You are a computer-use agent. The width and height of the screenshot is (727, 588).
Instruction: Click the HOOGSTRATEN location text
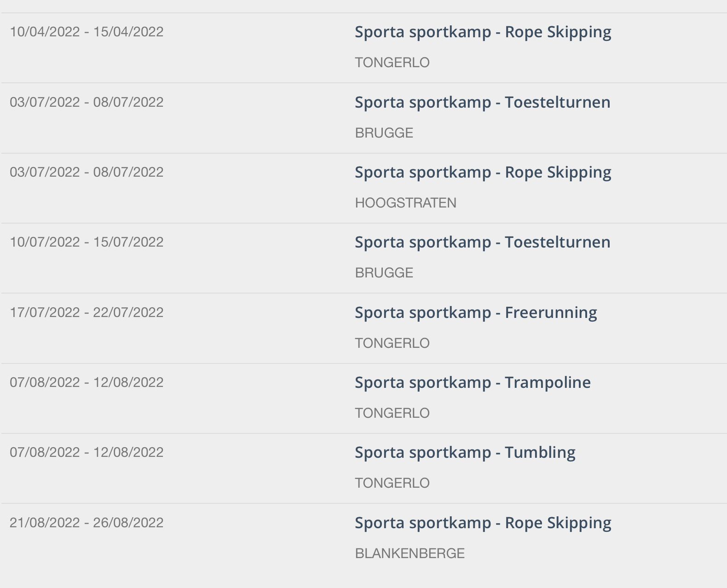pyautogui.click(x=405, y=203)
